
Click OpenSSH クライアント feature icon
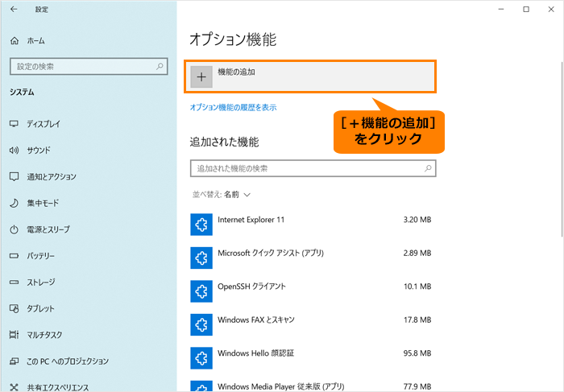201,291
